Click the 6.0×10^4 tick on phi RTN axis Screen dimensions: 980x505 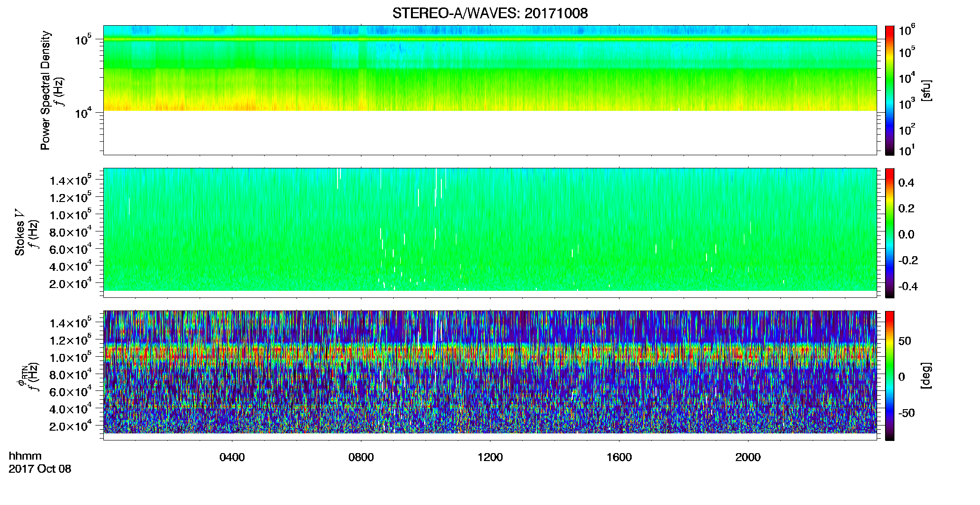point(70,392)
